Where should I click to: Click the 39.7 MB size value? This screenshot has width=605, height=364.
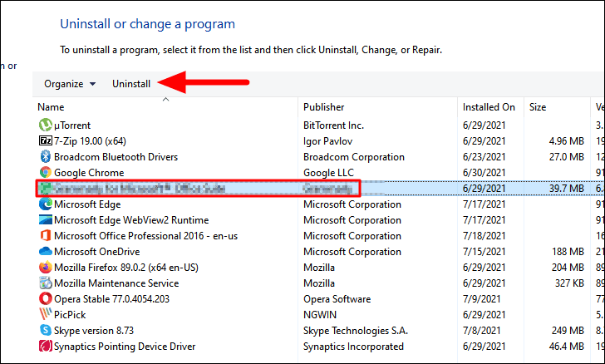point(567,189)
